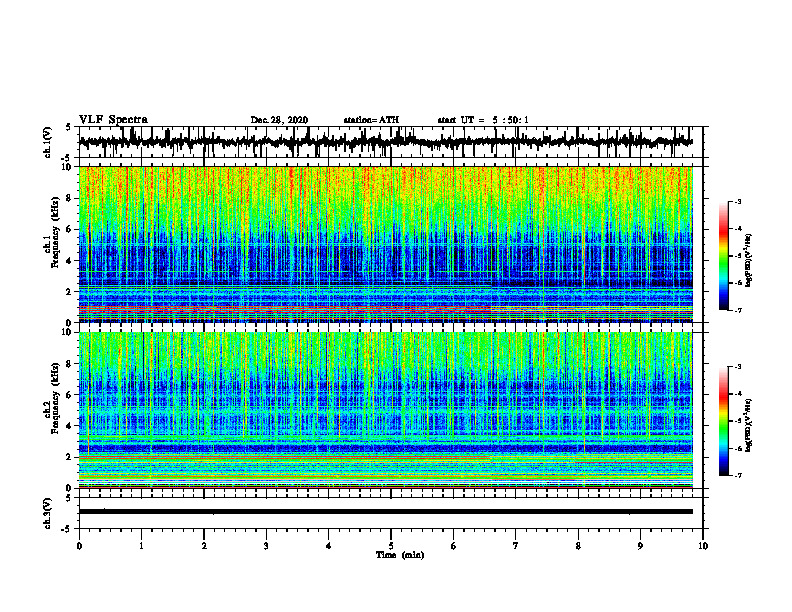This screenshot has height=612, width=792.
Task: Click the "-7" label on ch.2 colorbar
Action: point(737,475)
